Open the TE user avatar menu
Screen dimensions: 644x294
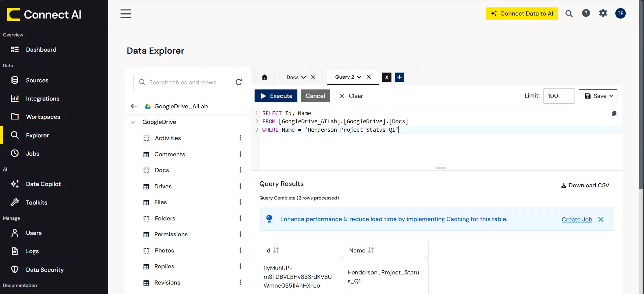(x=620, y=13)
